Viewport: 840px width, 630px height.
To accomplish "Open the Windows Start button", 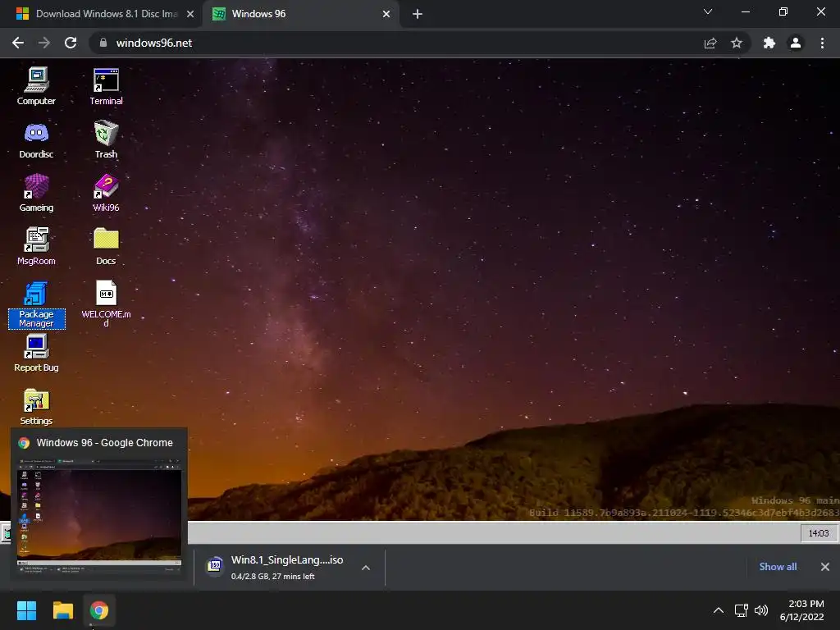I will coord(26,610).
